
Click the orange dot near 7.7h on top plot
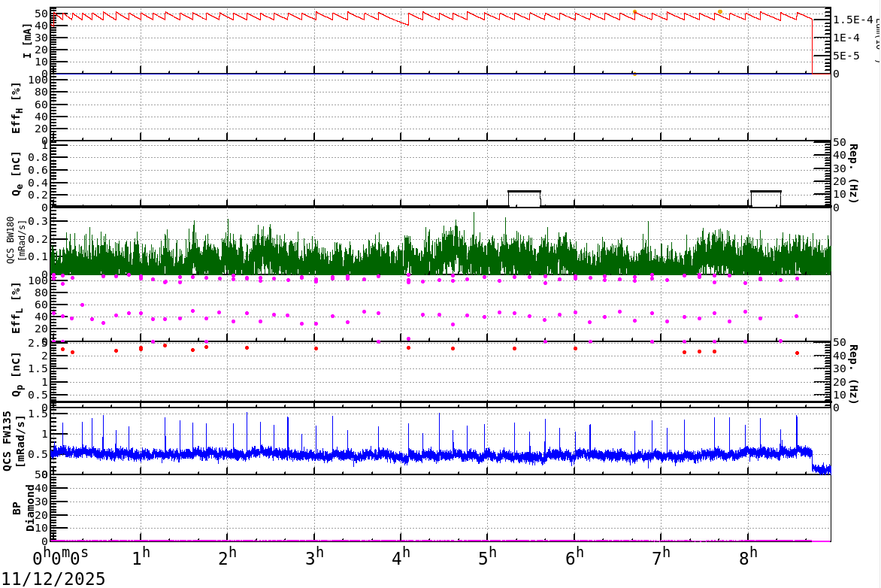point(720,12)
